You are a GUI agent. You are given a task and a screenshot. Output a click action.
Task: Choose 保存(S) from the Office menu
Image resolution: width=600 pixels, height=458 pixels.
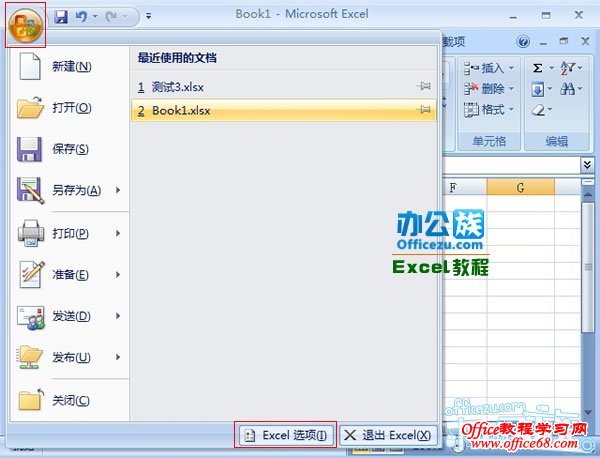coord(70,149)
